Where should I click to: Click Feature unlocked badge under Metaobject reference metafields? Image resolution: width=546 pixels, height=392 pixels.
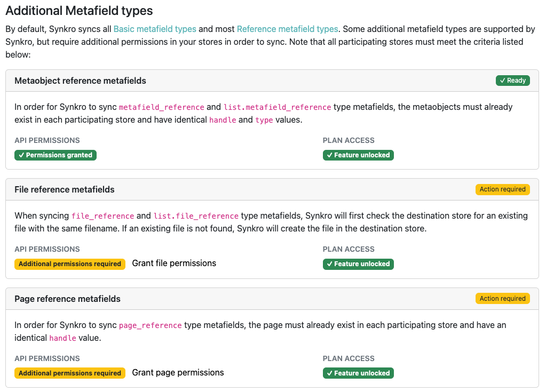(x=358, y=155)
